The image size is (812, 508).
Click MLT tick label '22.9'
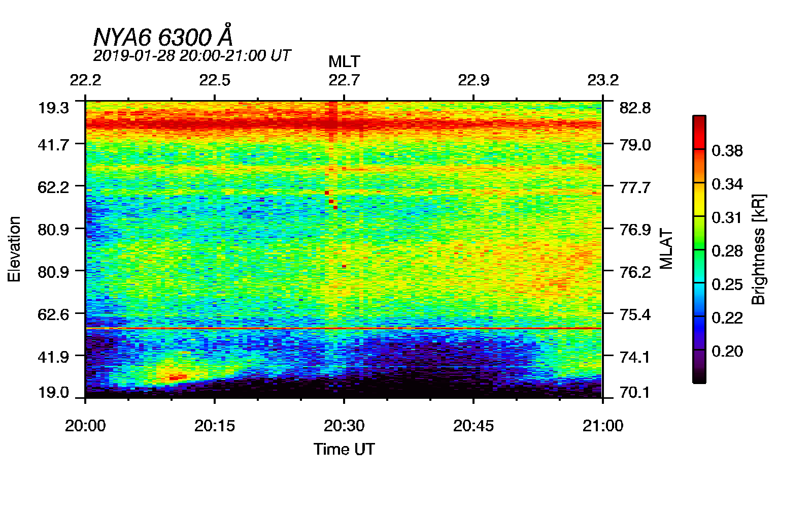click(x=473, y=80)
